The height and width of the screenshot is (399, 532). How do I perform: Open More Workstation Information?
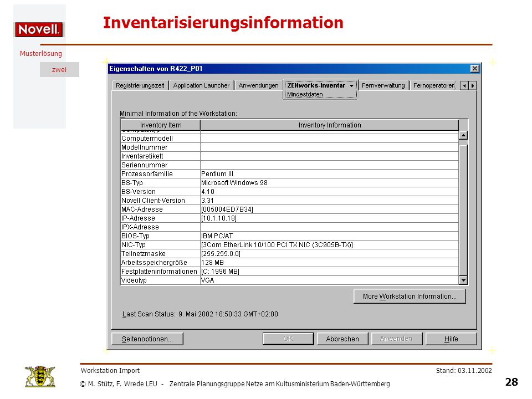tap(410, 296)
